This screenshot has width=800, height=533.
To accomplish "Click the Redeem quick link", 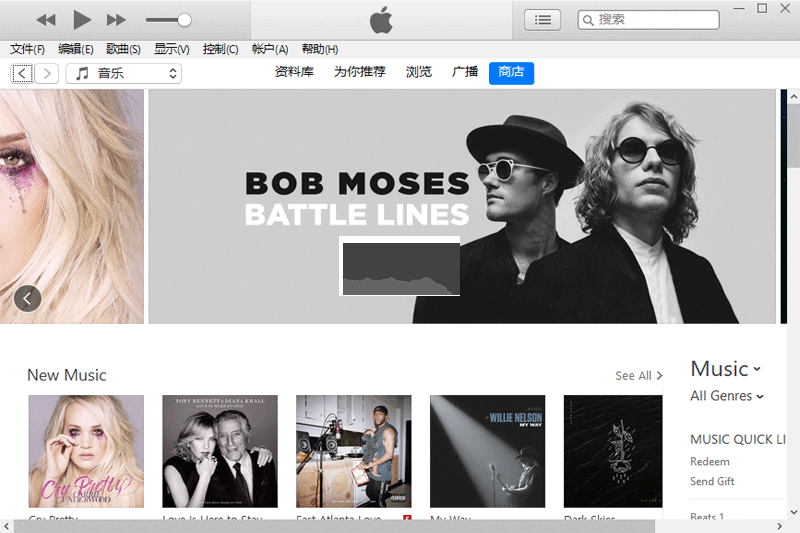I will [x=710, y=462].
